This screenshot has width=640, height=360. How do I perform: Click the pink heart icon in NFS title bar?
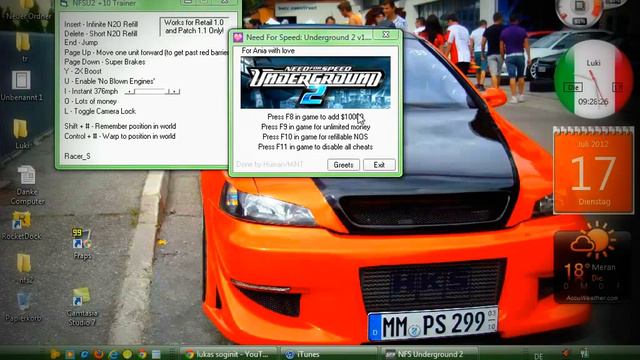coord(238,38)
